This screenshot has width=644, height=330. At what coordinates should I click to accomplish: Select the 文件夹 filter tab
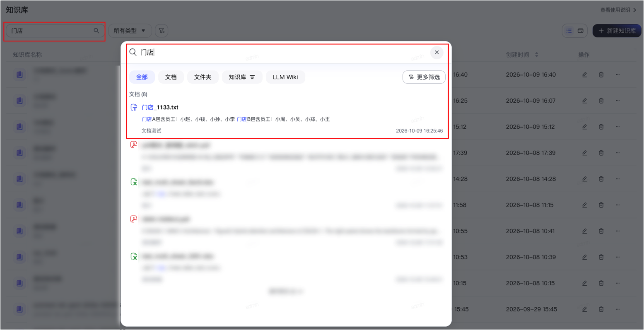(x=203, y=77)
